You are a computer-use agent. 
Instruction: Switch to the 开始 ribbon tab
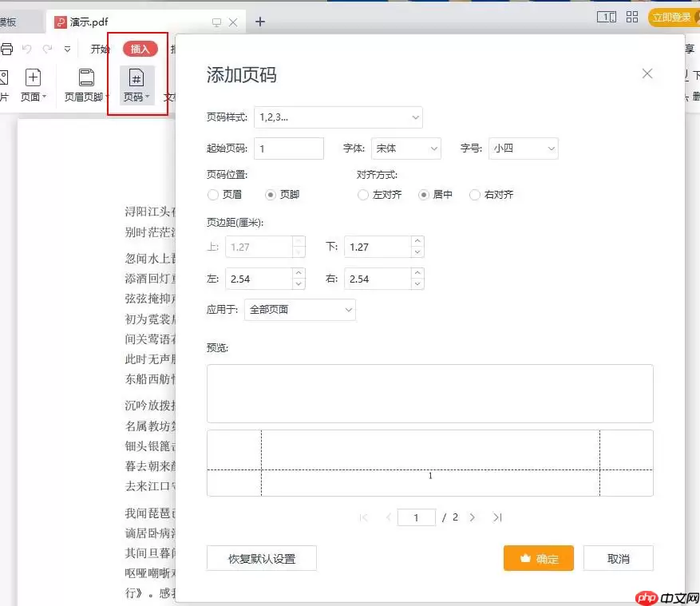pyautogui.click(x=100, y=48)
